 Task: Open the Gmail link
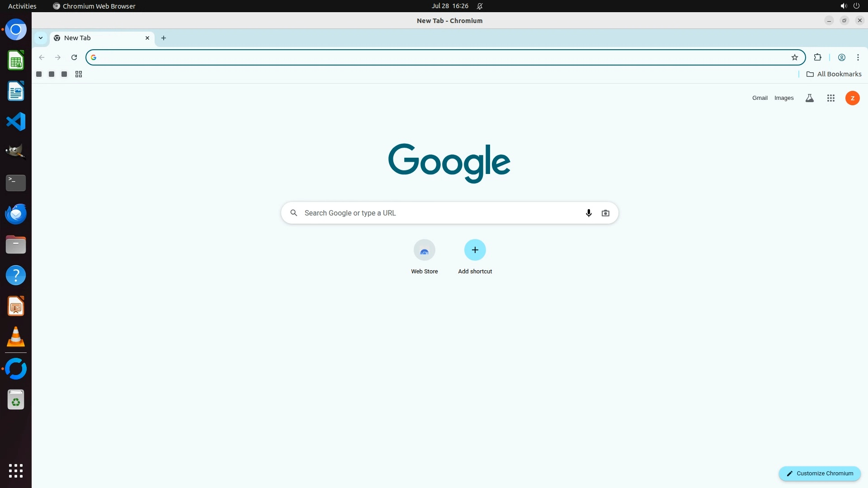click(759, 98)
